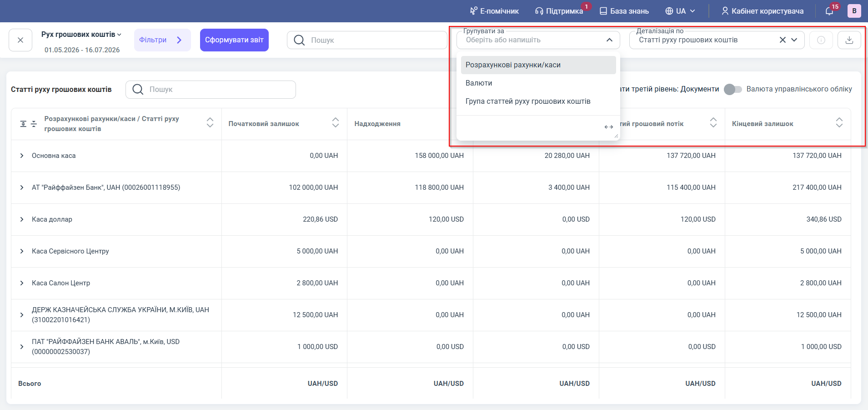Click the date range 01.05.2026 - 16.07.2026
This screenshot has width=868, height=410.
[82, 50]
